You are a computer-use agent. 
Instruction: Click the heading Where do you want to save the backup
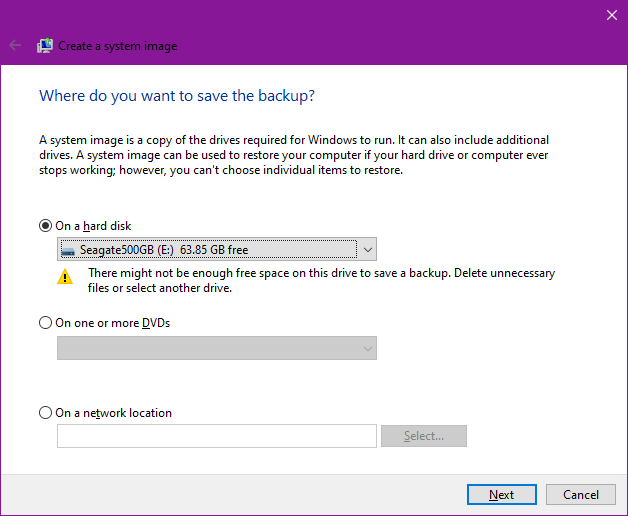[x=176, y=96]
